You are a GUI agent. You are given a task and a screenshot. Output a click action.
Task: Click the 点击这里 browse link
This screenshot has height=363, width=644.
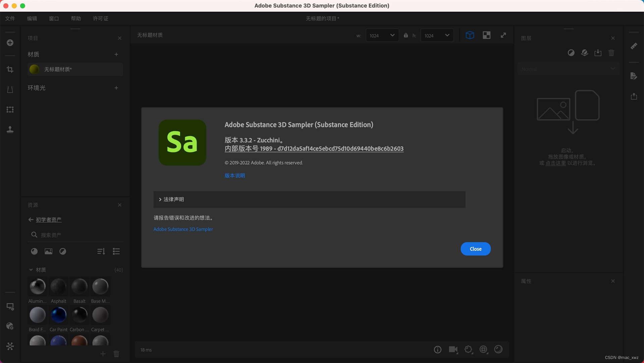(555, 163)
